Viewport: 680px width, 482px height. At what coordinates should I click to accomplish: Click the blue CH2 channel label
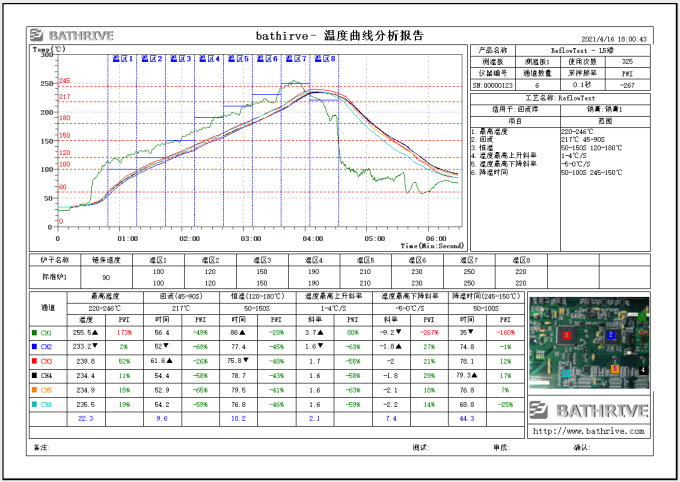pyautogui.click(x=47, y=346)
